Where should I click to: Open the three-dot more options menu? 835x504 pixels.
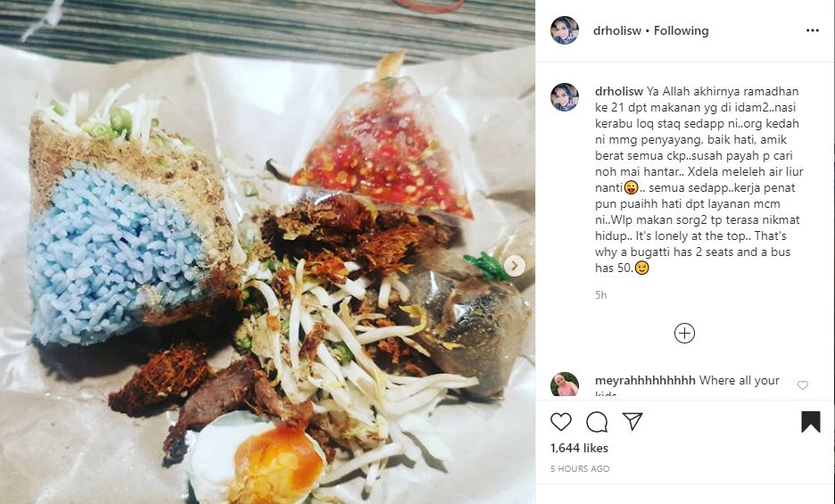coord(813,30)
